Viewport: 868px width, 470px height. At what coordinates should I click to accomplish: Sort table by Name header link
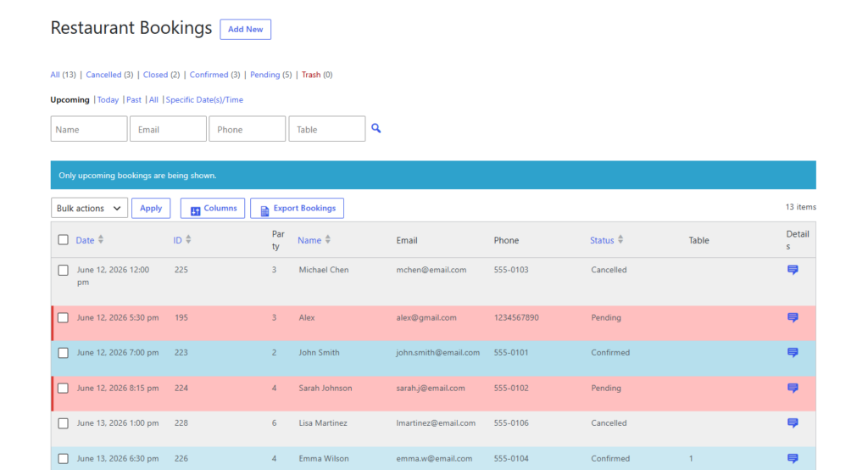[309, 240]
